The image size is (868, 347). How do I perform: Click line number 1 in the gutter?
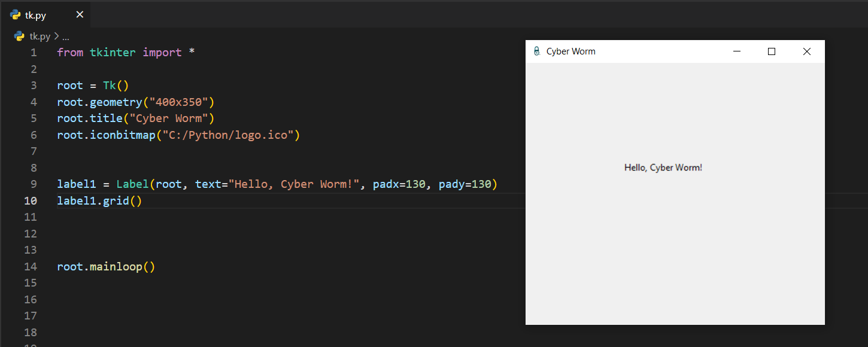(34, 53)
